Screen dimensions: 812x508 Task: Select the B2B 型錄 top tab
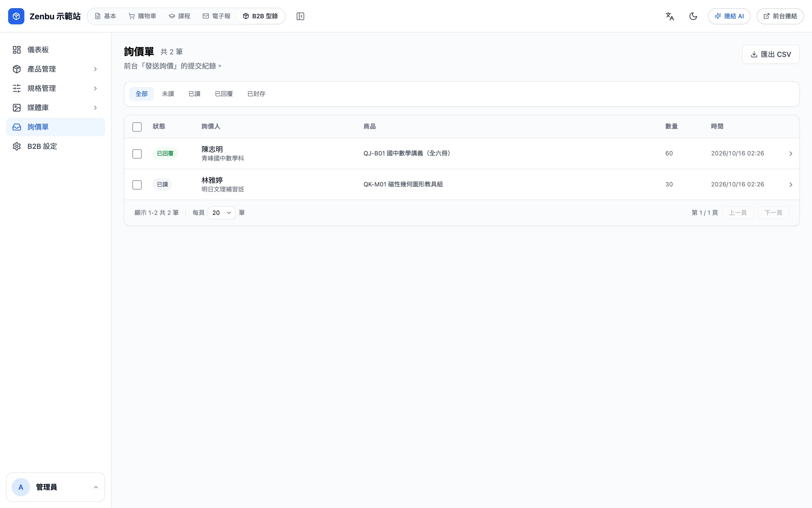pos(260,16)
